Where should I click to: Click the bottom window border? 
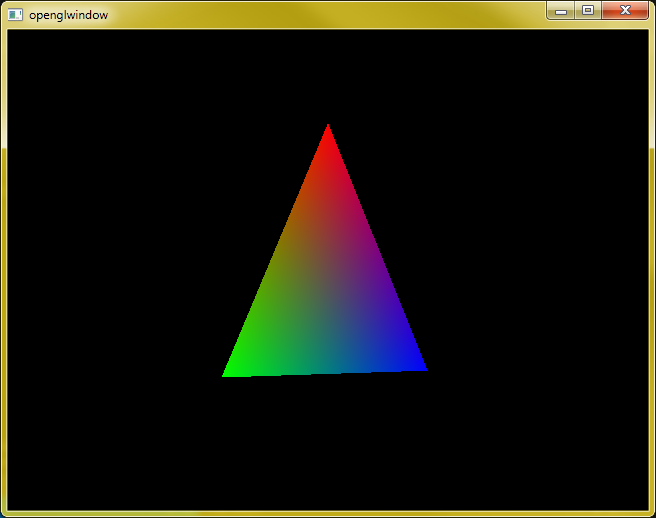tap(328, 514)
